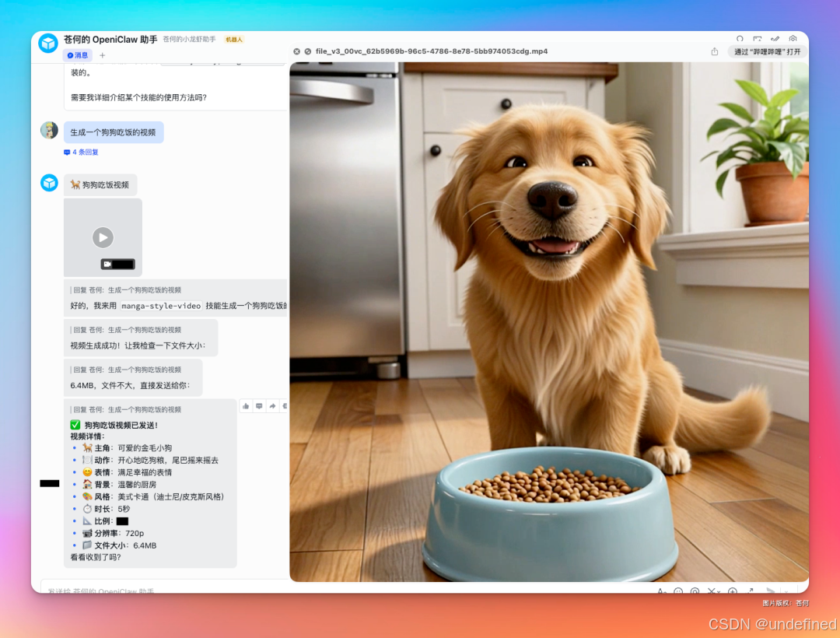The image size is (840, 638).
Task: Click the subtitle 苍何的小龙虾助手
Action: point(189,40)
